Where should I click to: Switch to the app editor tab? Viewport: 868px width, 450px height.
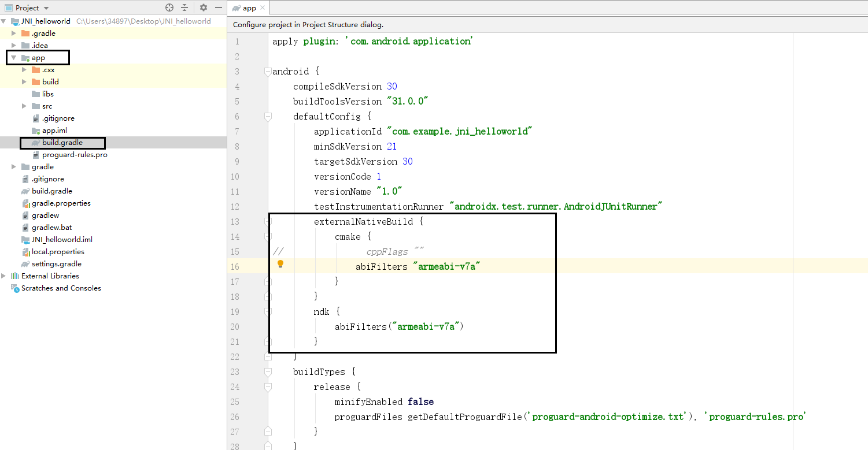249,8
